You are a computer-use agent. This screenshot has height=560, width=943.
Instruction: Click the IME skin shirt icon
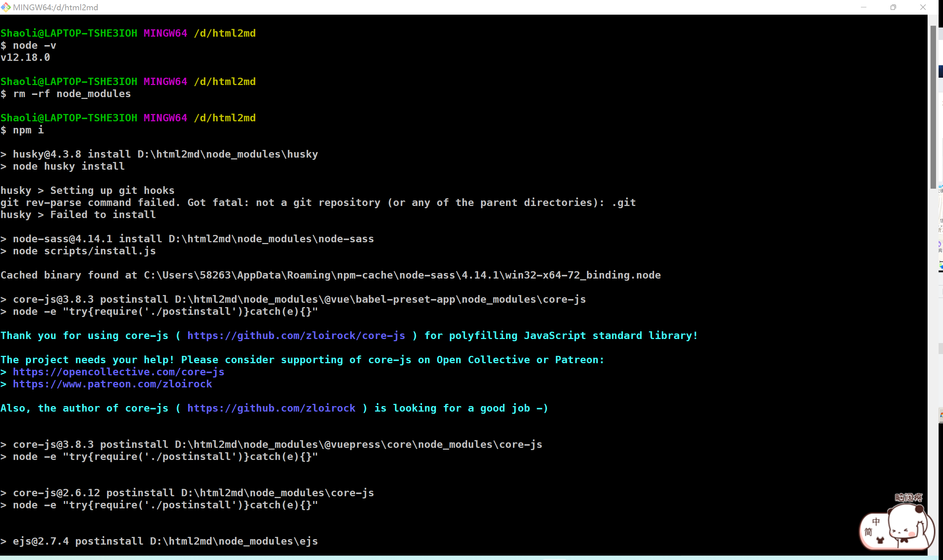coord(880,540)
